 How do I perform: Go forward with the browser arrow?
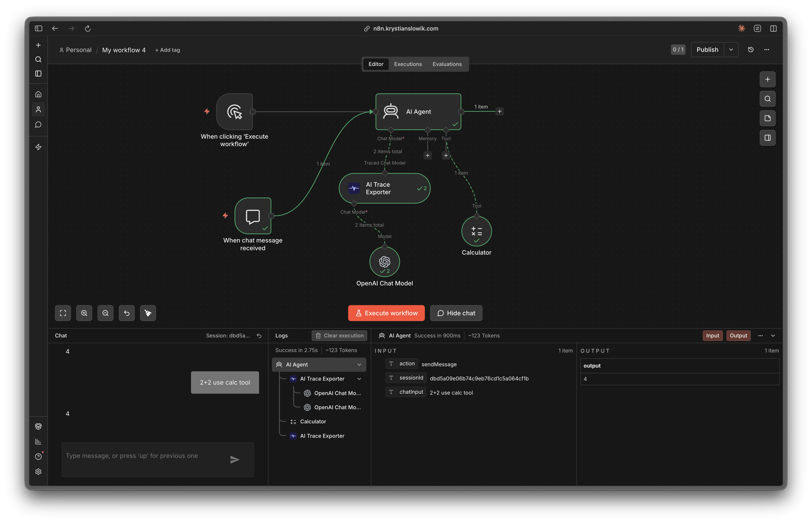[71, 29]
